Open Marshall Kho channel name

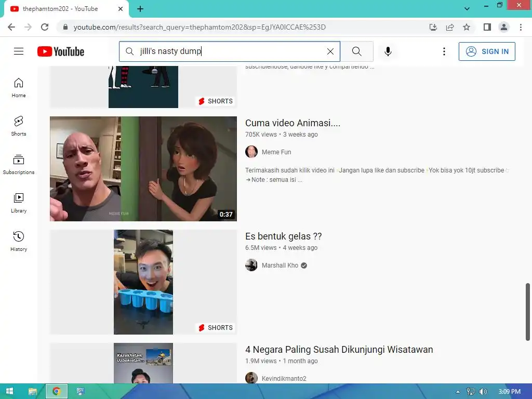point(280,265)
